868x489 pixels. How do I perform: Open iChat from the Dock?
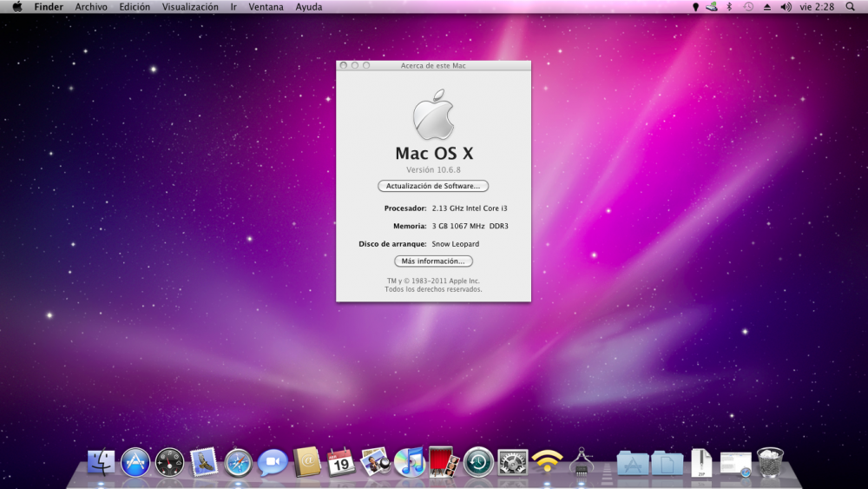(x=273, y=462)
